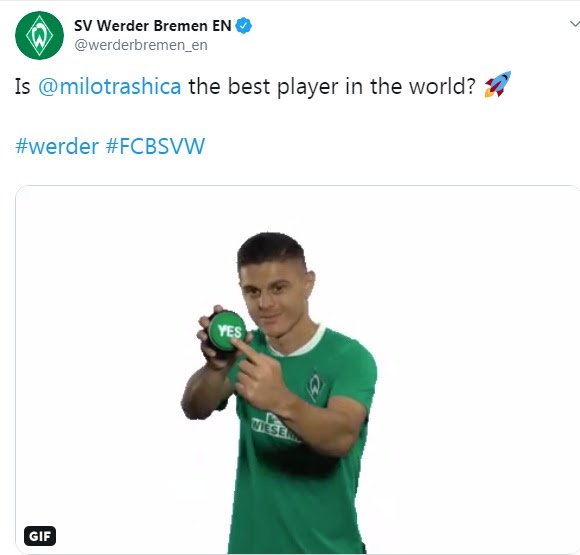The height and width of the screenshot is (555, 580).
Task: Open the #FCBSVW hashtag
Action: (x=155, y=146)
